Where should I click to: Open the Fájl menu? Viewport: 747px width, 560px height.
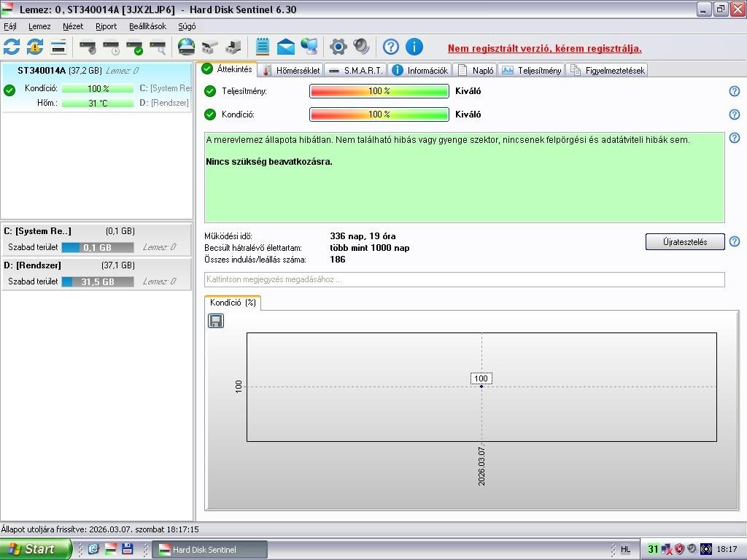point(10,27)
